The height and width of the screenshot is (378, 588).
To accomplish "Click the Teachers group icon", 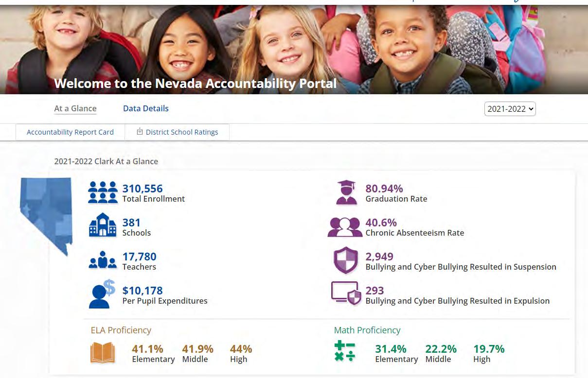I will [x=103, y=260].
